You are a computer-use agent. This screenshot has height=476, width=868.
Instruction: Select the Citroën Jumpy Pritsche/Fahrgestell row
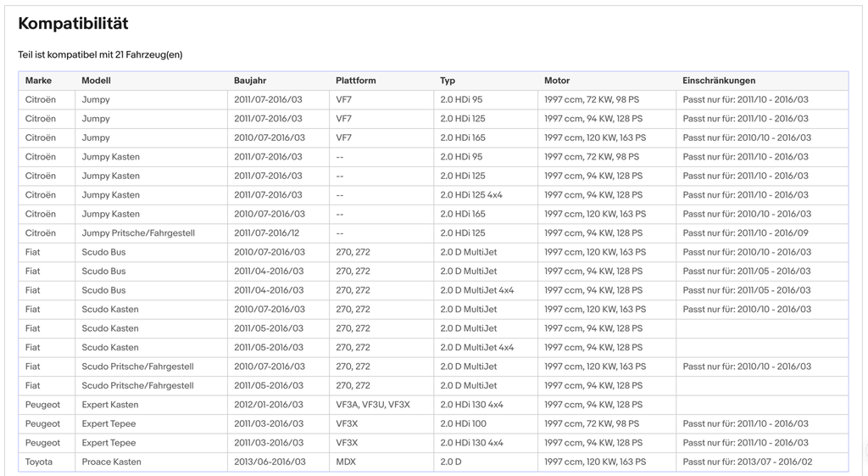433,232
